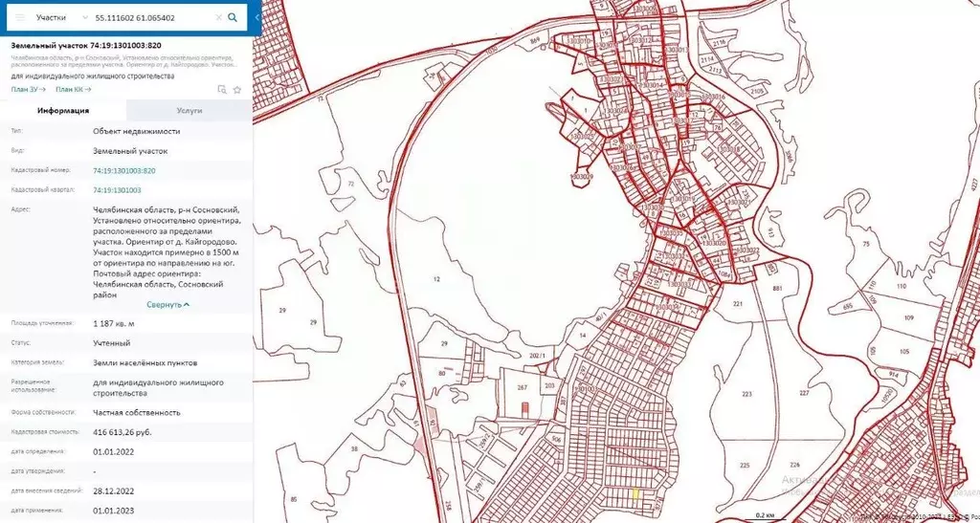This screenshot has height=523, width=980.
Task: Collapse address with Свернуть
Action: 168,305
